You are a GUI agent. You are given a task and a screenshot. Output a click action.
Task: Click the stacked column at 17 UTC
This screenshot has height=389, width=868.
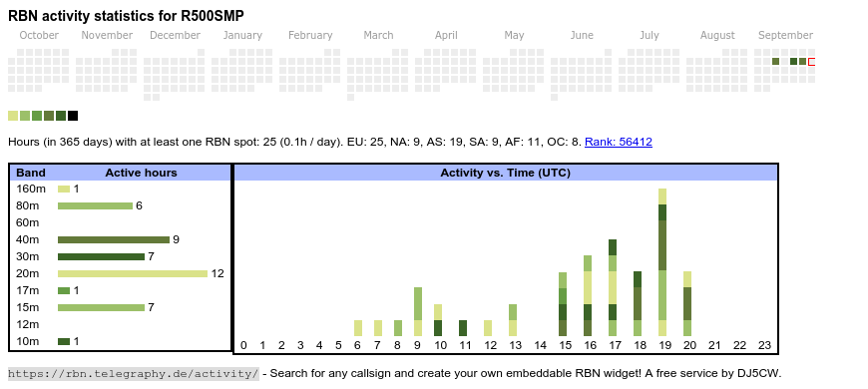tap(613, 287)
